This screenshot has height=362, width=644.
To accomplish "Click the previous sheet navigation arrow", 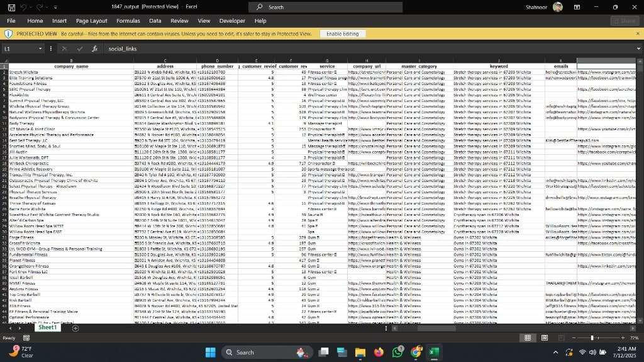I will coord(10,328).
